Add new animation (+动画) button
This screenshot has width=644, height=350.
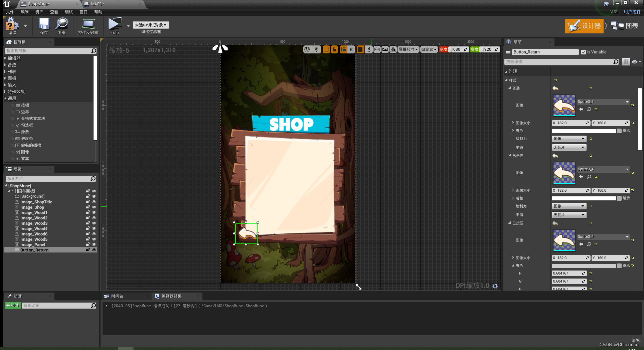click(x=13, y=305)
